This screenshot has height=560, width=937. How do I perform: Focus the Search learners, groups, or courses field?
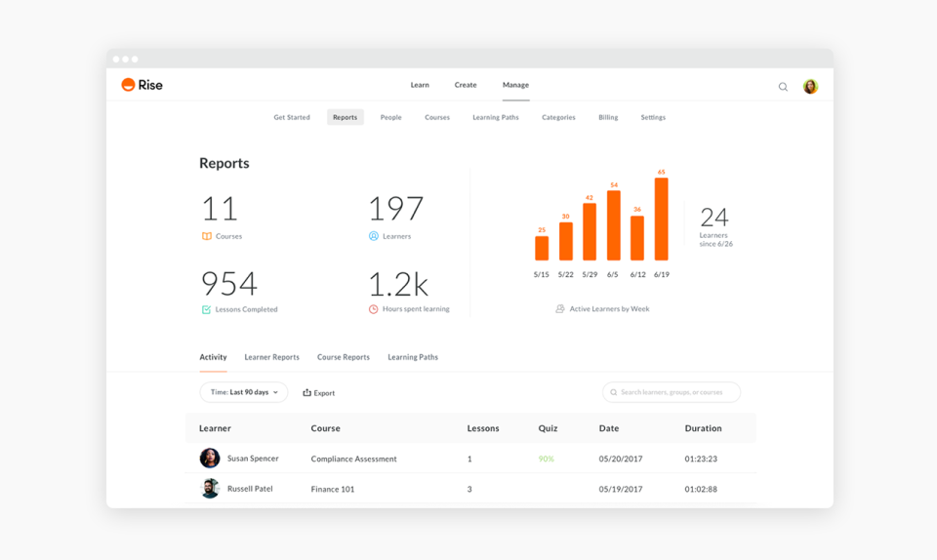click(x=672, y=392)
